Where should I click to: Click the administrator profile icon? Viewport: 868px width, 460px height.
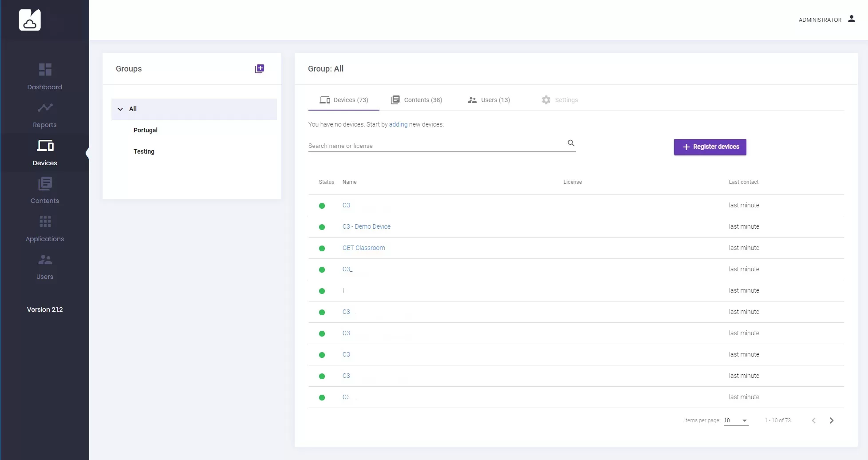pos(851,19)
